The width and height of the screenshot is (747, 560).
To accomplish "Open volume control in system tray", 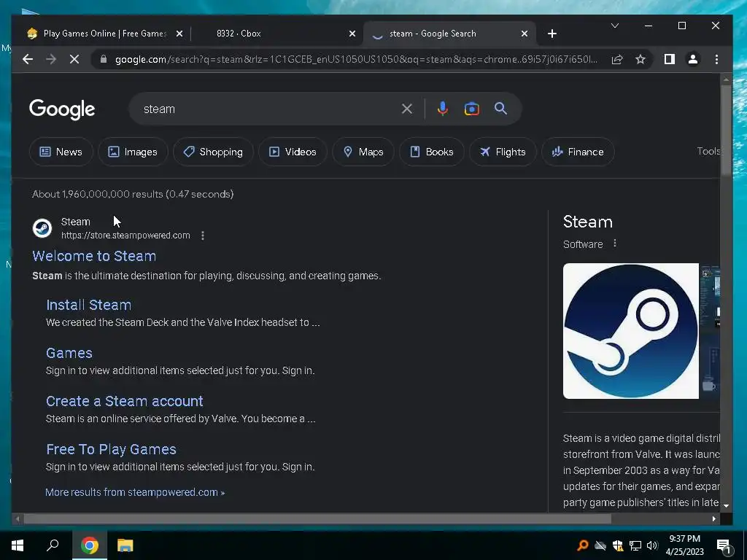I will 652,545.
